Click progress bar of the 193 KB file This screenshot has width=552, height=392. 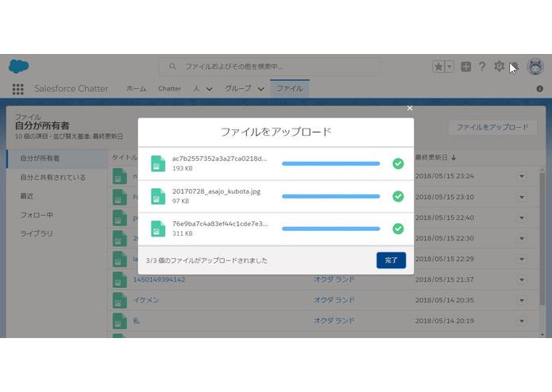click(x=331, y=163)
